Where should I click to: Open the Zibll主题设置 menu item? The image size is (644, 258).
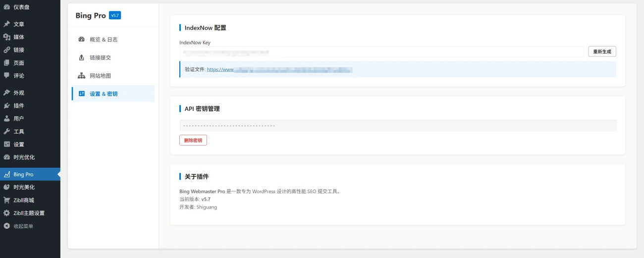[x=30, y=213]
